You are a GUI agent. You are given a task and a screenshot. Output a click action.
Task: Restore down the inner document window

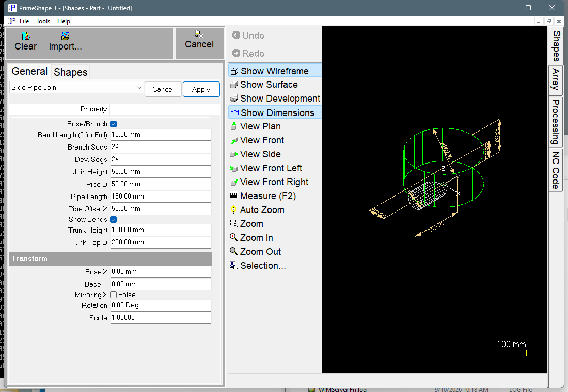(549, 21)
